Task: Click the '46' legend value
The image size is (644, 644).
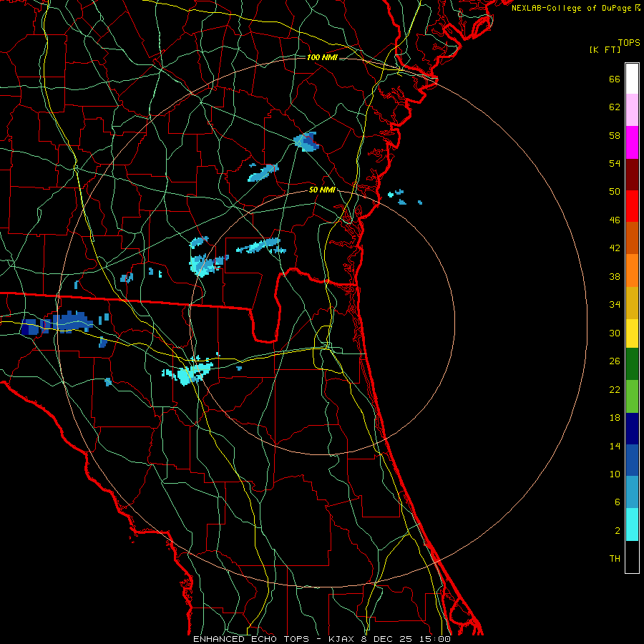Action: tap(615, 220)
